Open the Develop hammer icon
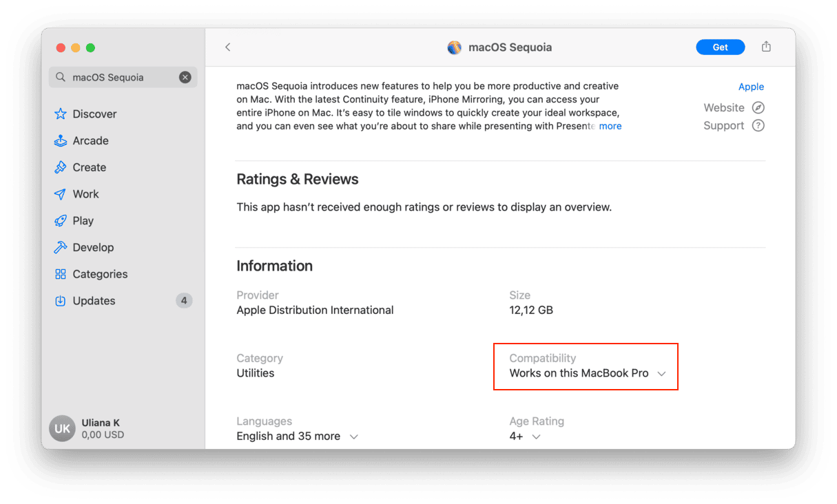 point(61,247)
